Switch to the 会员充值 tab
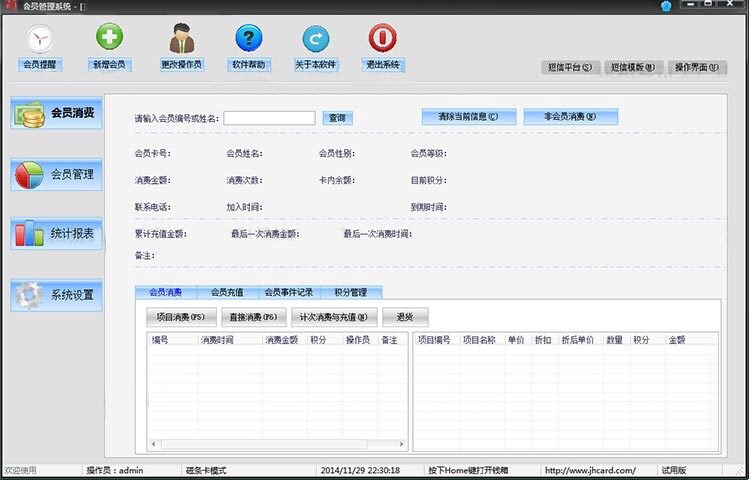The image size is (751, 480). (228, 292)
